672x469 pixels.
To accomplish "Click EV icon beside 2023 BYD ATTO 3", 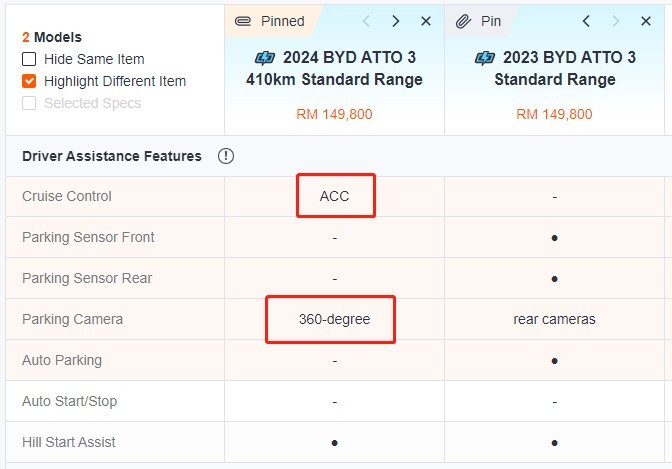I will pyautogui.click(x=485, y=57).
